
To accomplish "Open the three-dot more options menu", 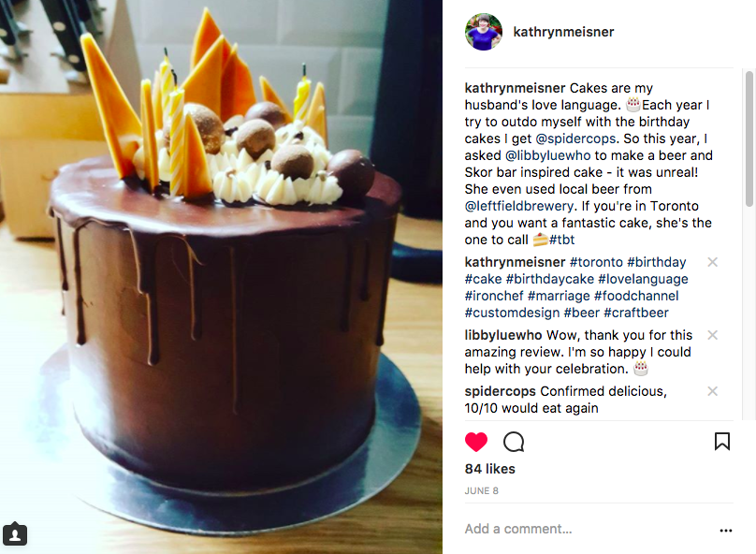I will 726,531.
